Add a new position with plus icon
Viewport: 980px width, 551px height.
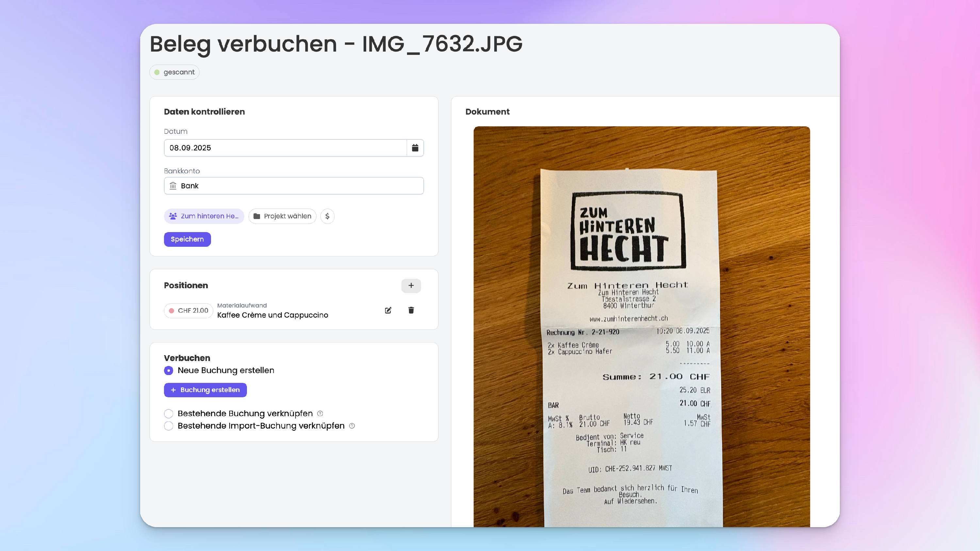coord(411,286)
